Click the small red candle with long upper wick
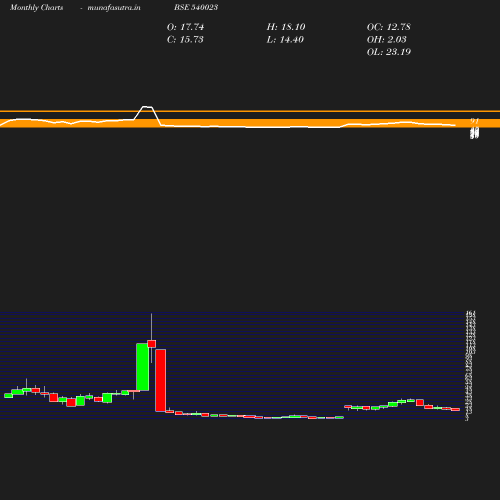The width and height of the screenshot is (500, 500). tap(152, 344)
